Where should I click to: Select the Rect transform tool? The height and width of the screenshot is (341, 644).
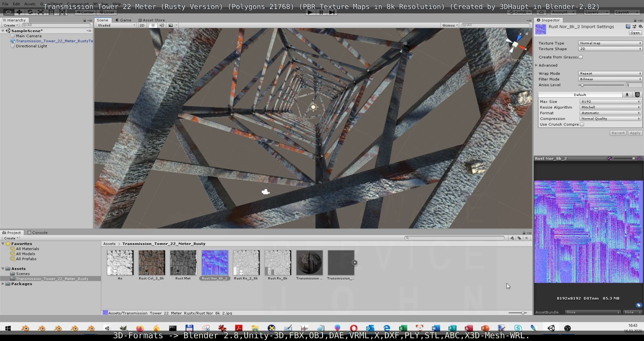[x=51, y=12]
